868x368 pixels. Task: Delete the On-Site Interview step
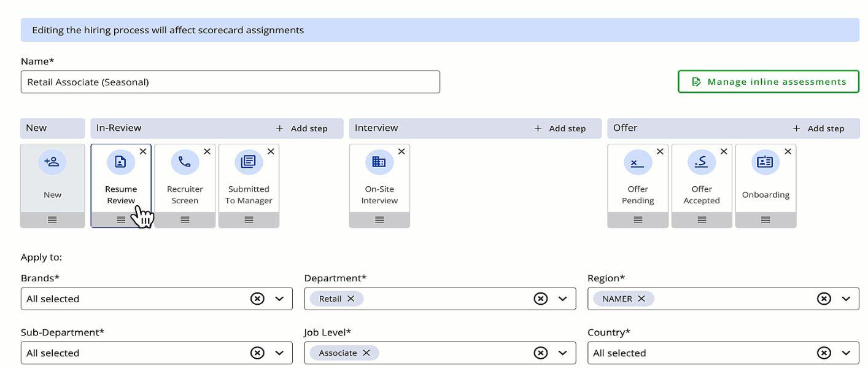(x=401, y=152)
